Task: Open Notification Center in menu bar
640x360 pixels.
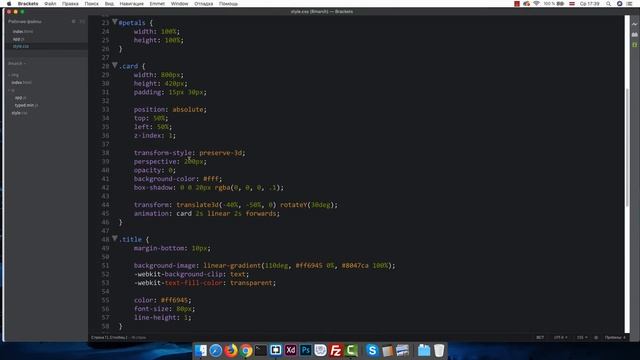Action: [x=629, y=4]
